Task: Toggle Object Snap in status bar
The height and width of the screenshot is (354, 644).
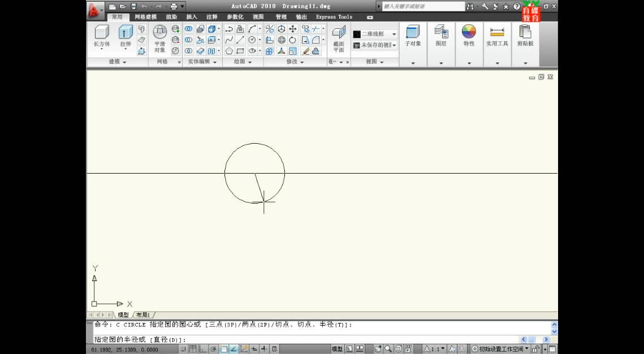Action: 224,349
